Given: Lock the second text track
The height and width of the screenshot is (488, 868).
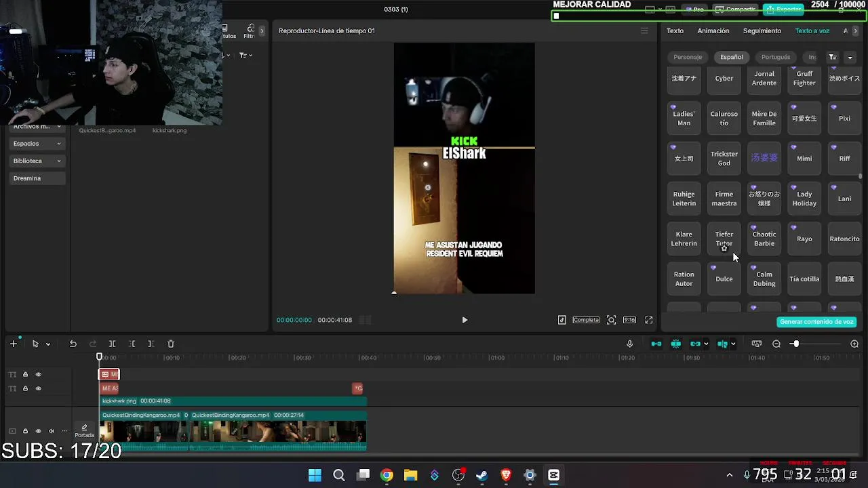Looking at the screenshot, I should click(25, 388).
